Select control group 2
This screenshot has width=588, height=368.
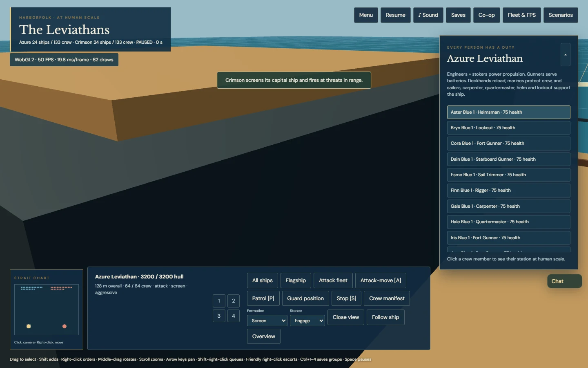(234, 301)
